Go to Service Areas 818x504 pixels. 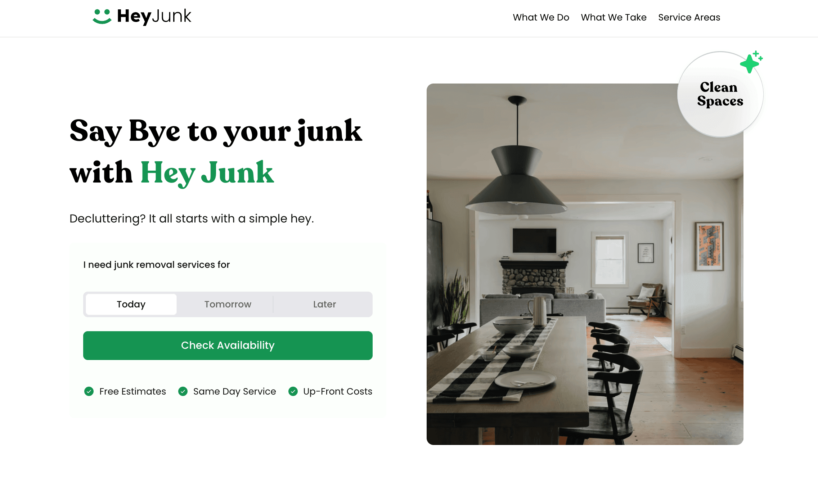689,18
